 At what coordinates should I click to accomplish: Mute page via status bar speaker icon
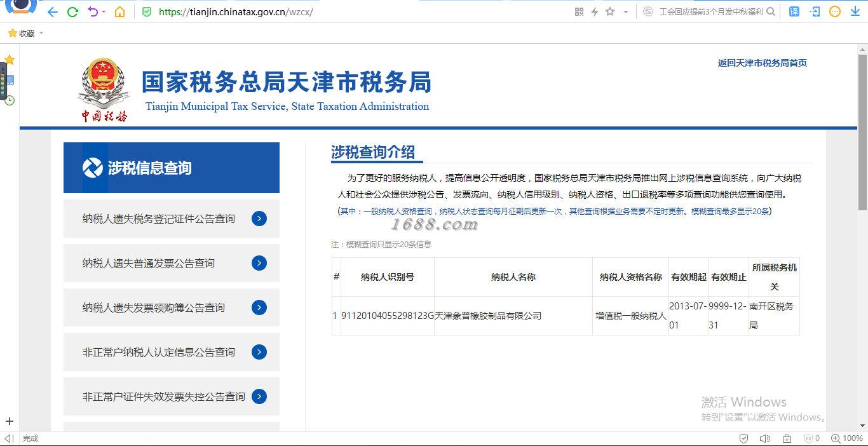click(x=765, y=438)
